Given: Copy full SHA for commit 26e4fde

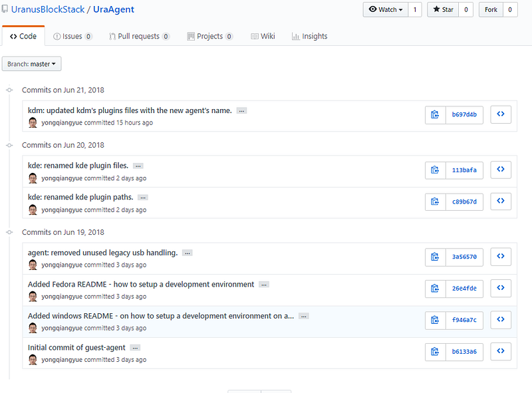Looking at the screenshot, I should [435, 289].
